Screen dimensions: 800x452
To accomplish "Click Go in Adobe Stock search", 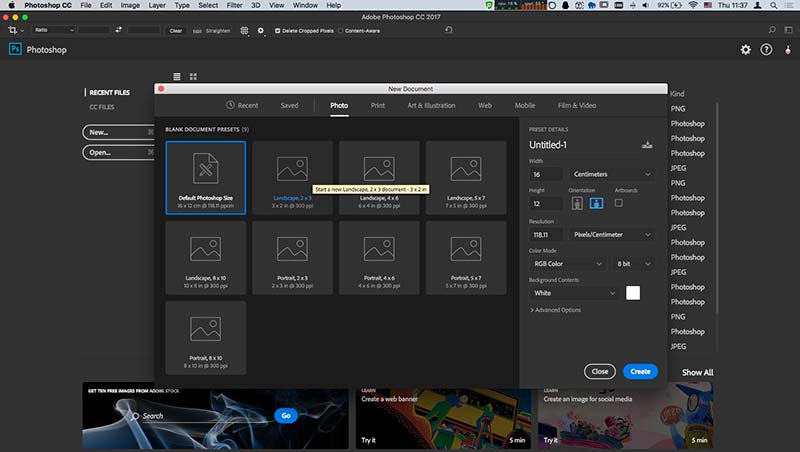I will 286,416.
